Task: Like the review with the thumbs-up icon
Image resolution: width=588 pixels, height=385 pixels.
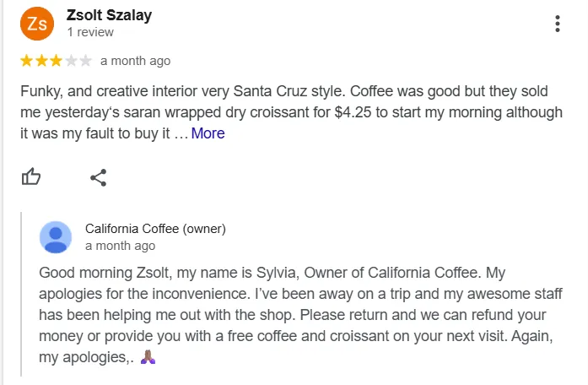Action: (x=31, y=176)
